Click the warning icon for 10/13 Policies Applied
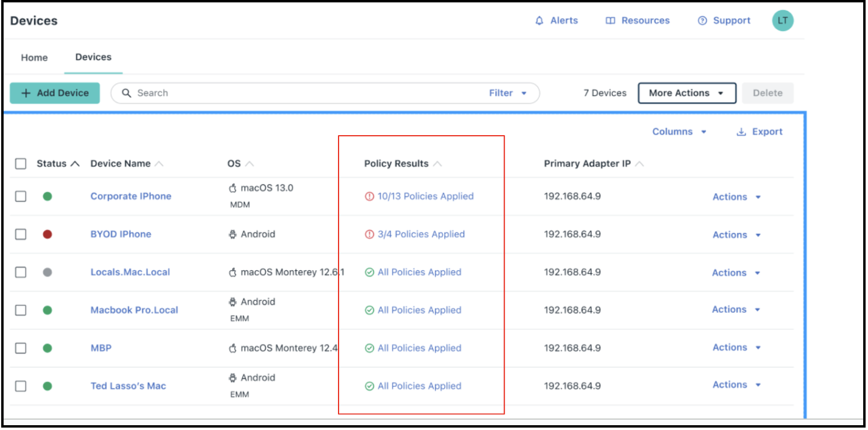This screenshot has width=868, height=430. tap(369, 196)
